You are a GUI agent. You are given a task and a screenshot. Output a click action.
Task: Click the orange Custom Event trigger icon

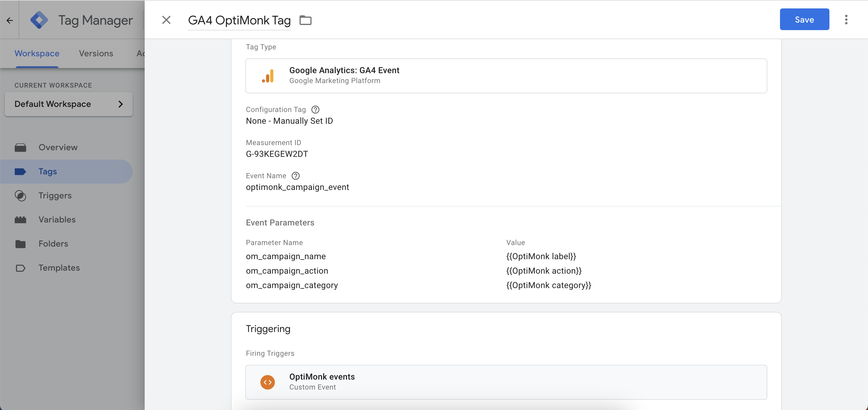268,382
